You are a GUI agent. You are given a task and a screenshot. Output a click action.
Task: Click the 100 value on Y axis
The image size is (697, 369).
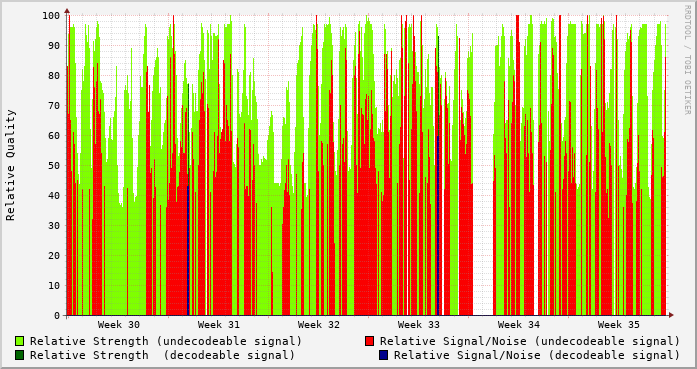point(51,16)
